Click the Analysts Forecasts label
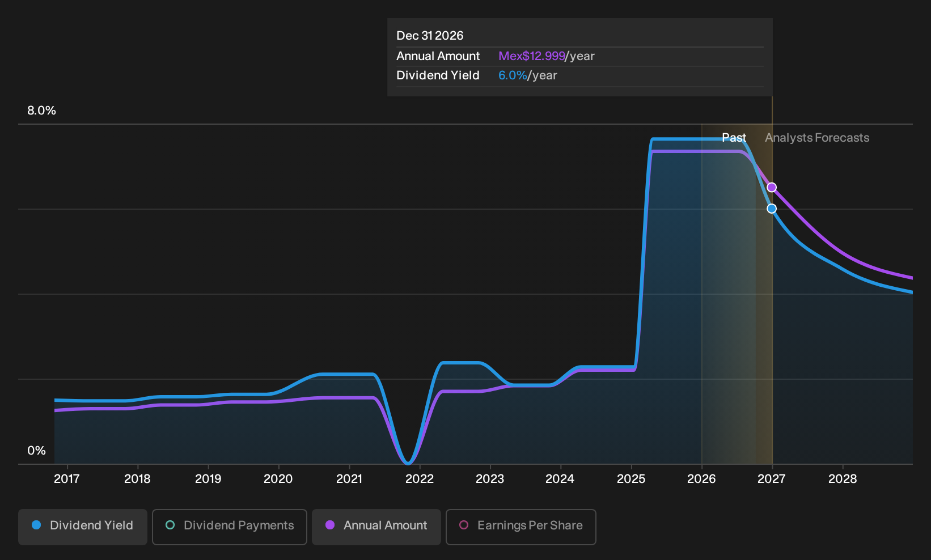This screenshot has width=931, height=560. tap(817, 138)
